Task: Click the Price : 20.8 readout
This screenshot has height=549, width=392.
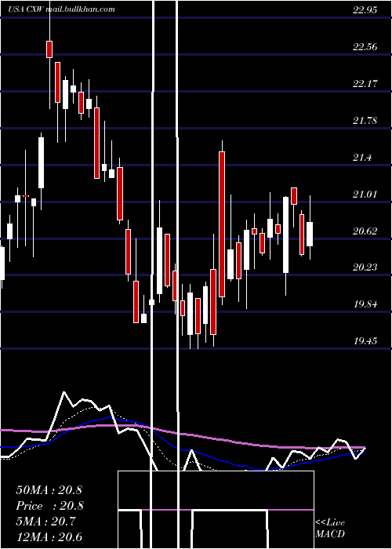Action: click(49, 506)
